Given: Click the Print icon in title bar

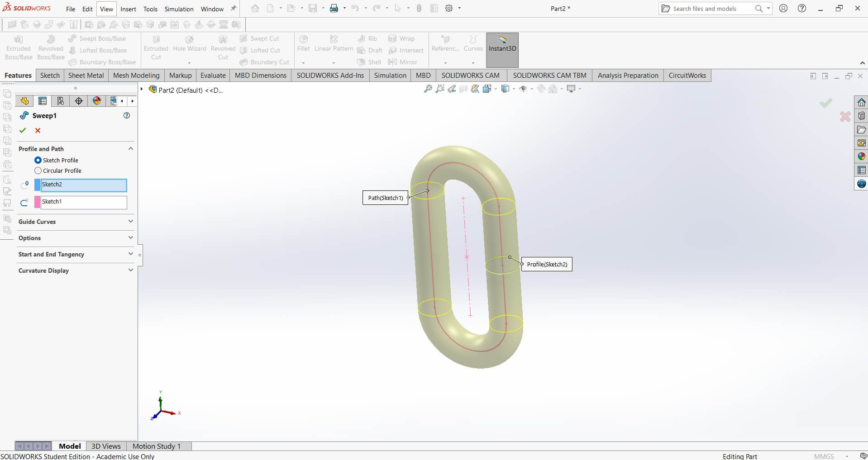Looking at the screenshot, I should pyautogui.click(x=334, y=8).
